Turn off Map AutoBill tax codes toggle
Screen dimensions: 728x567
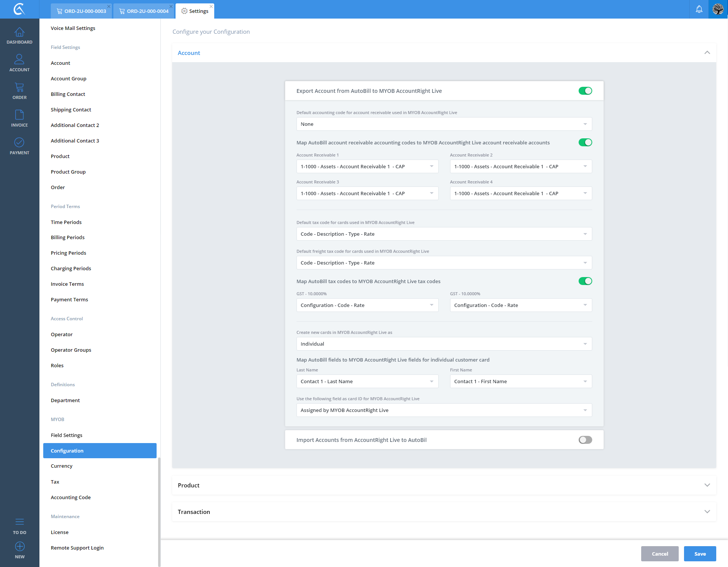[585, 281]
